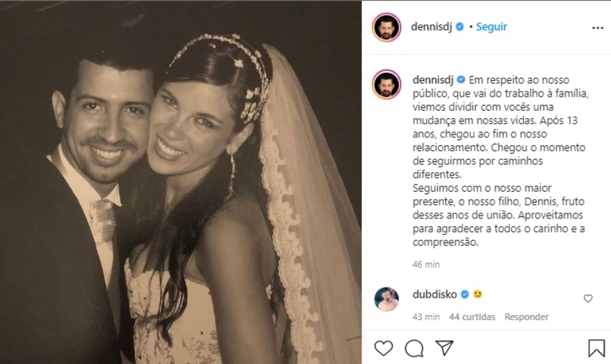Image resolution: width=611 pixels, height=364 pixels.
Task: Like the post with the heart icon
Action: [384, 348]
